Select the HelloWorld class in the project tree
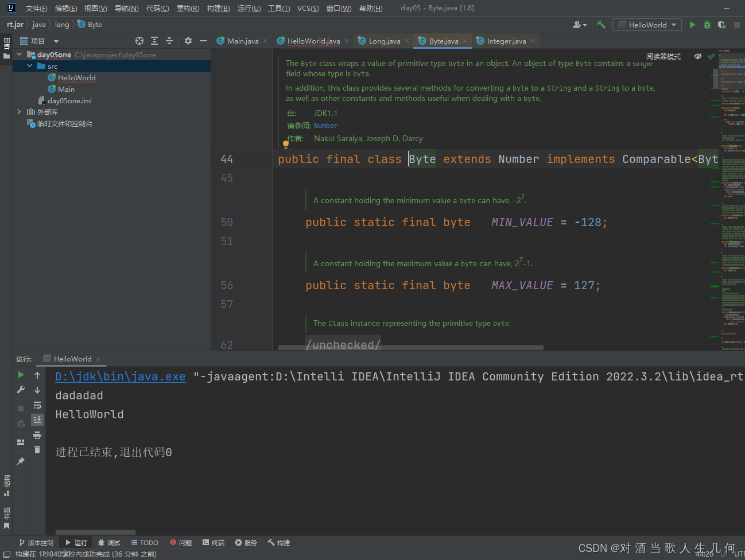745x560 pixels. tap(77, 78)
